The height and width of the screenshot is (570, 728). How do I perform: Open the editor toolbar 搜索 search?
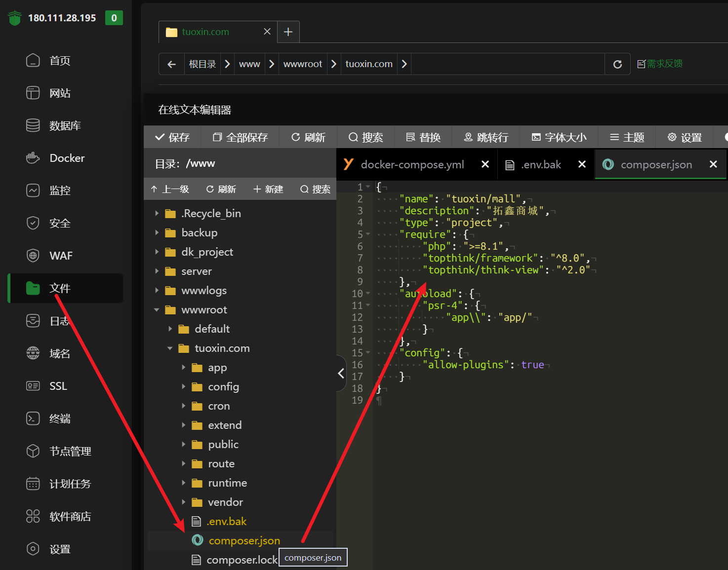coord(366,137)
